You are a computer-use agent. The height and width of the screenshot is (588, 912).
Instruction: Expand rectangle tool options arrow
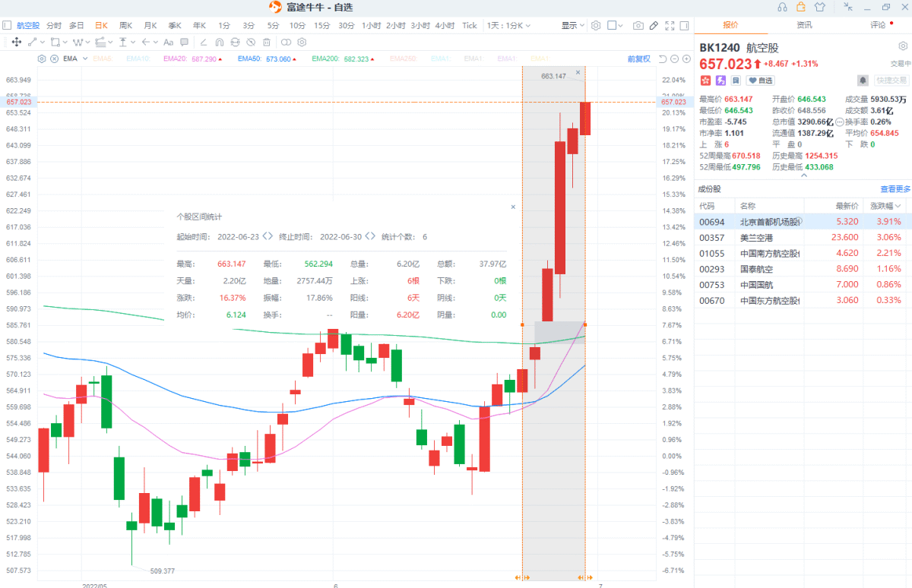coord(65,42)
